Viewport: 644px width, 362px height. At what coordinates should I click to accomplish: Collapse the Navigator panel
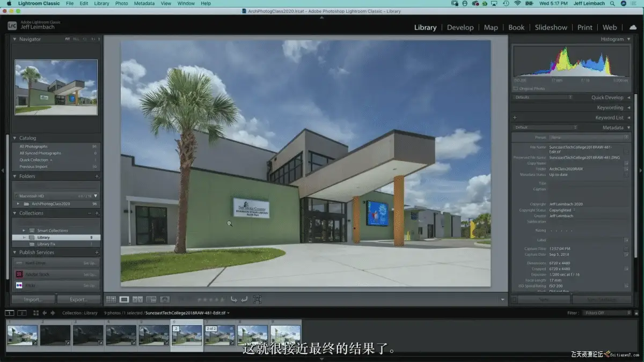click(x=15, y=39)
